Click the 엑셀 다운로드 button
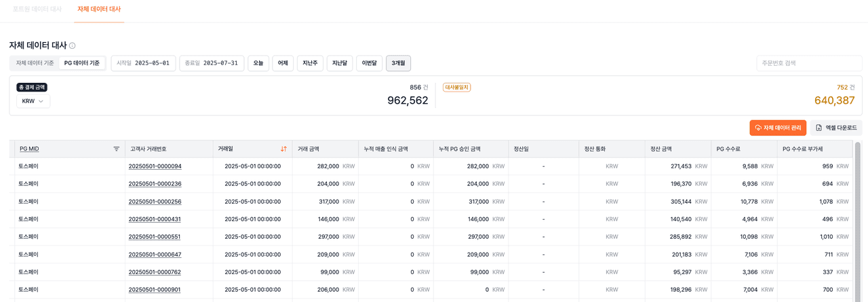868x302 pixels. coord(835,128)
